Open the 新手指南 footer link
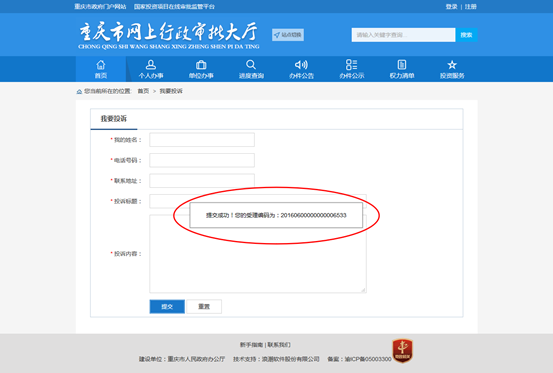553x373 pixels. [x=251, y=344]
